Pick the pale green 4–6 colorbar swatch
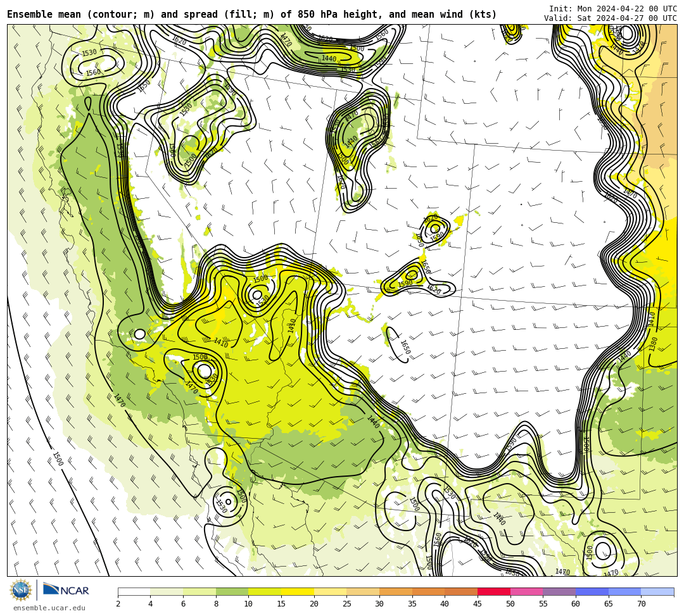 click(167, 591)
